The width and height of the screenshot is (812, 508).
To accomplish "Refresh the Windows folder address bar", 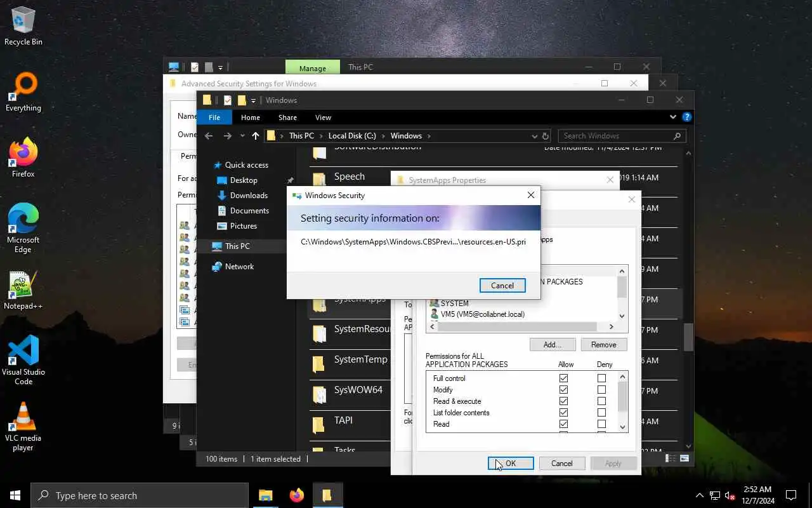I will [545, 136].
